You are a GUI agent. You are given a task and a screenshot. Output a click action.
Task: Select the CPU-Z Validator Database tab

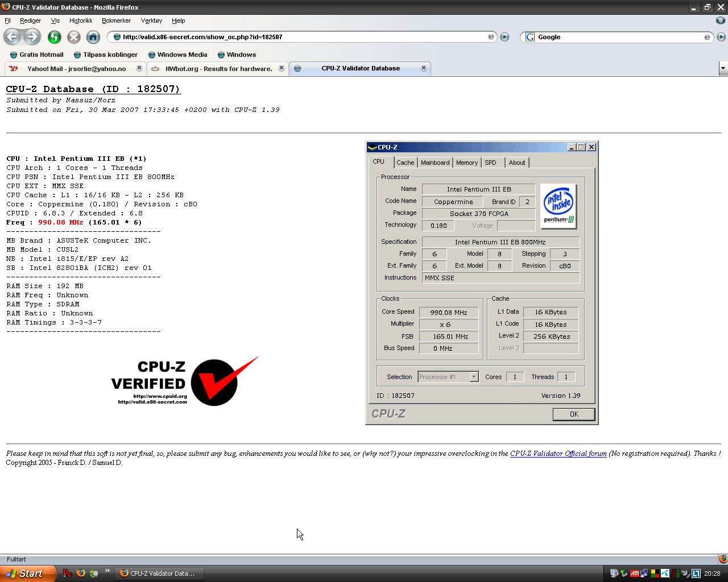pos(359,68)
